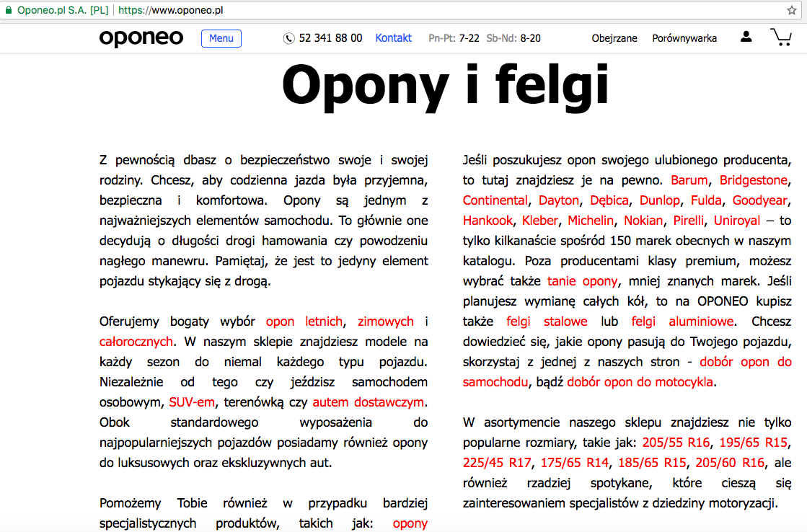807x532 pixels.
Task: Click the phone icon next to number
Action: click(x=288, y=39)
